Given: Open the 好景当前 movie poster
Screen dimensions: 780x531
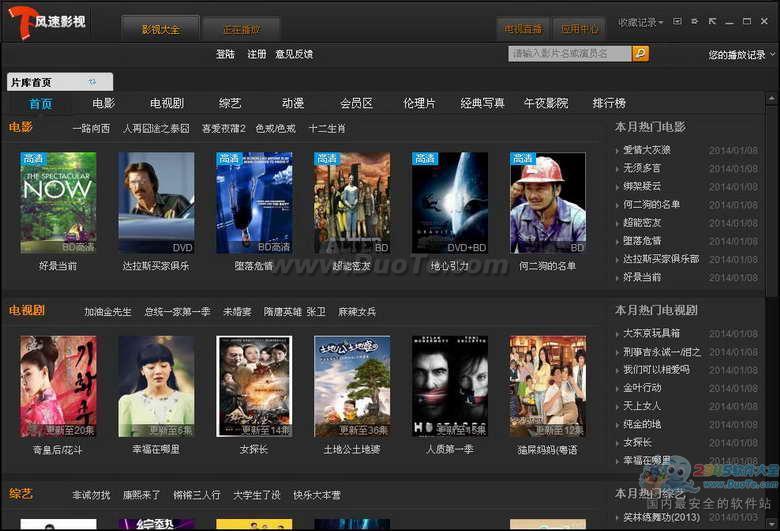Looking at the screenshot, I should 58,203.
